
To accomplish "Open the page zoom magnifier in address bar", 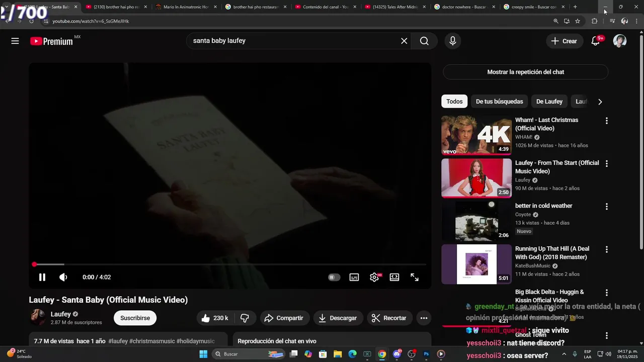I will (556, 21).
